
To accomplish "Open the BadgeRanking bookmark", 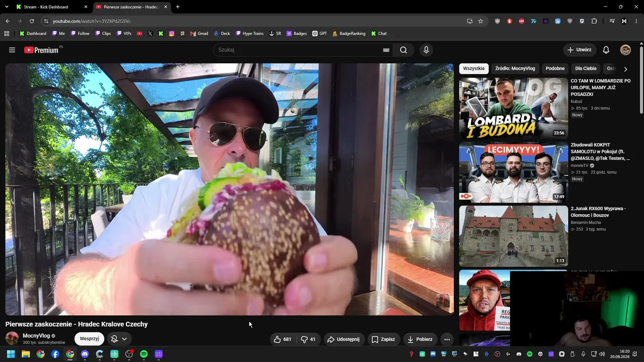I will [349, 34].
